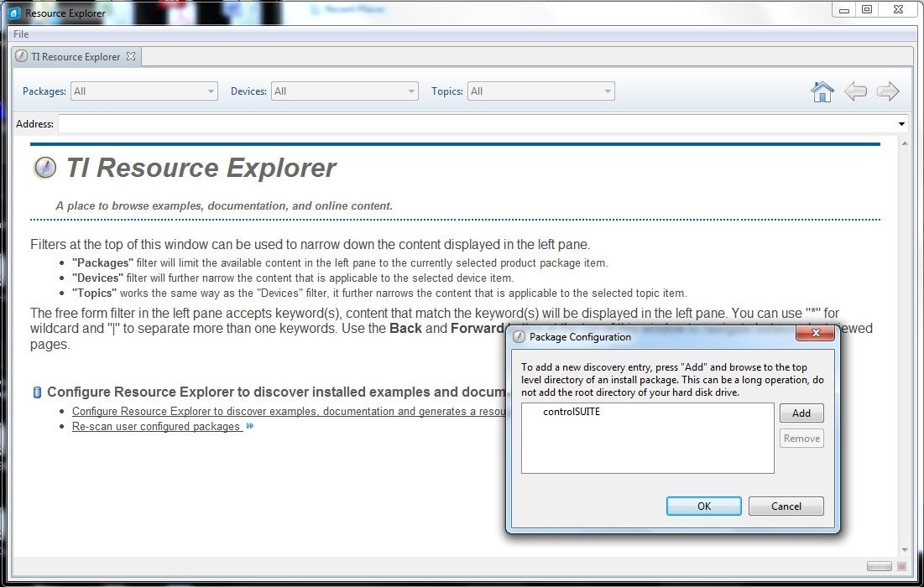
Task: Close the TI Resource Explorer tab
Action: click(131, 56)
